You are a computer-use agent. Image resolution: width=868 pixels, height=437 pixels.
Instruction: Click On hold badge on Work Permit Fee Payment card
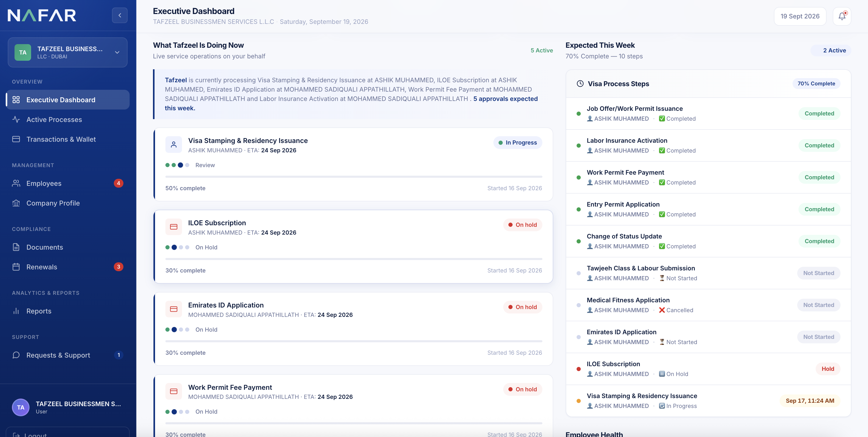pos(523,389)
